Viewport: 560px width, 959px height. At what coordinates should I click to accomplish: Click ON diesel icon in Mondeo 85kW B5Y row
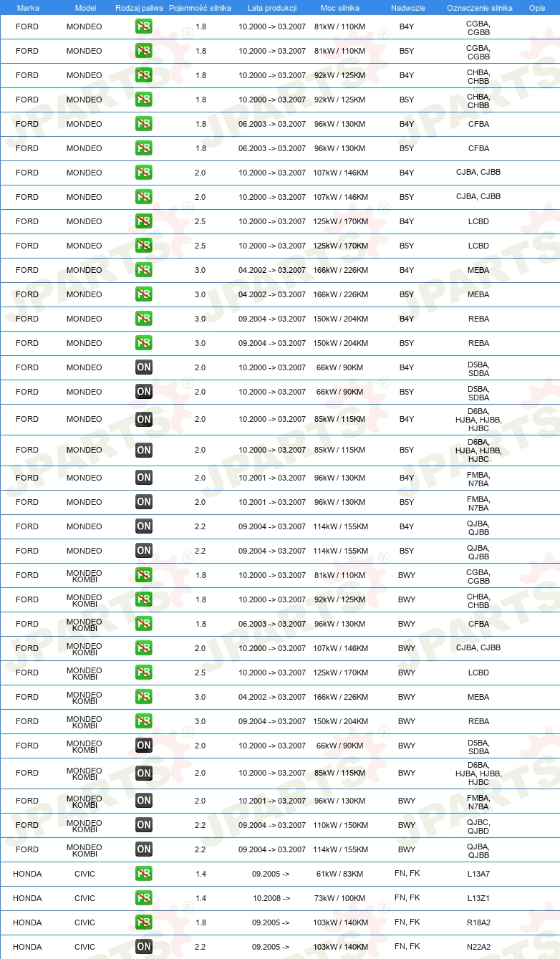[144, 450]
